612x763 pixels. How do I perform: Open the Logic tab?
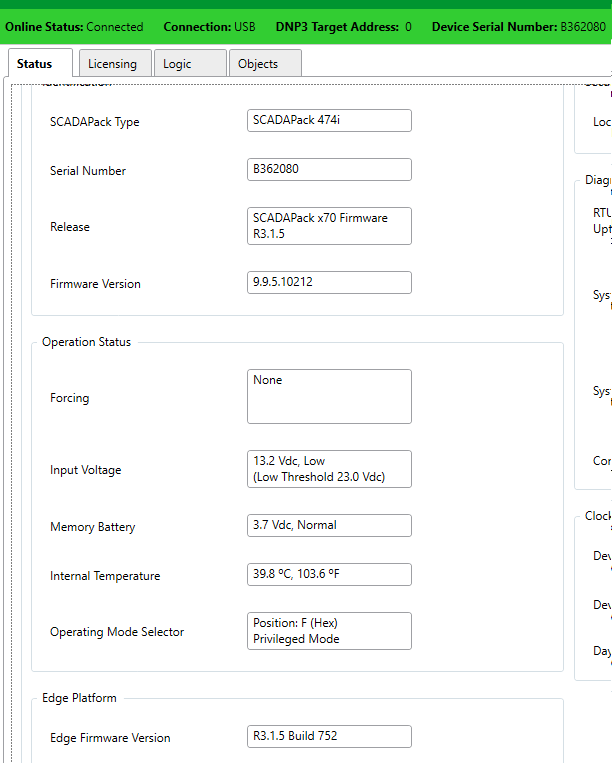point(190,63)
